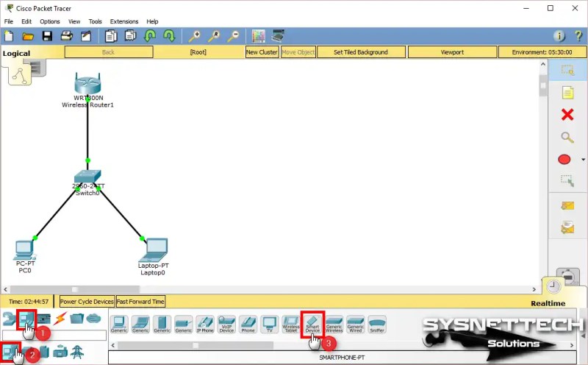Open the drawing shape dropdown arrow
Viewport: 588px width, 365px height.
tap(583, 160)
